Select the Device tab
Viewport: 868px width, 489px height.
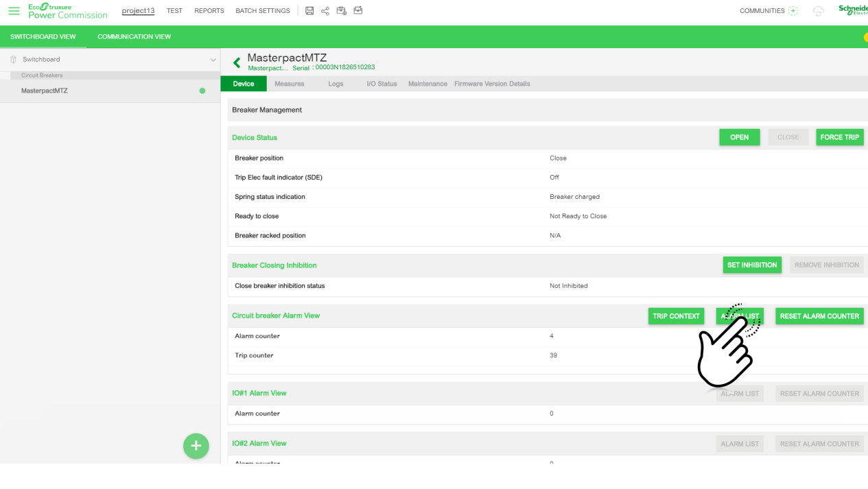[244, 84]
